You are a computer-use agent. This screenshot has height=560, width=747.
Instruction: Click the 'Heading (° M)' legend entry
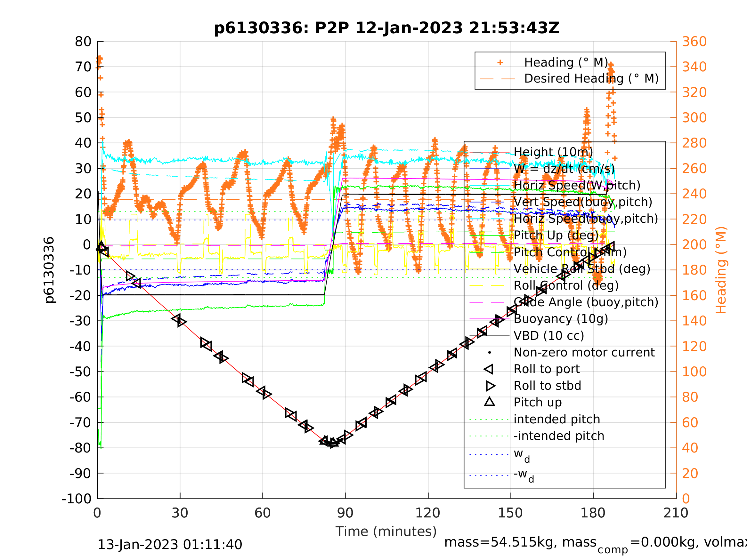(566, 62)
